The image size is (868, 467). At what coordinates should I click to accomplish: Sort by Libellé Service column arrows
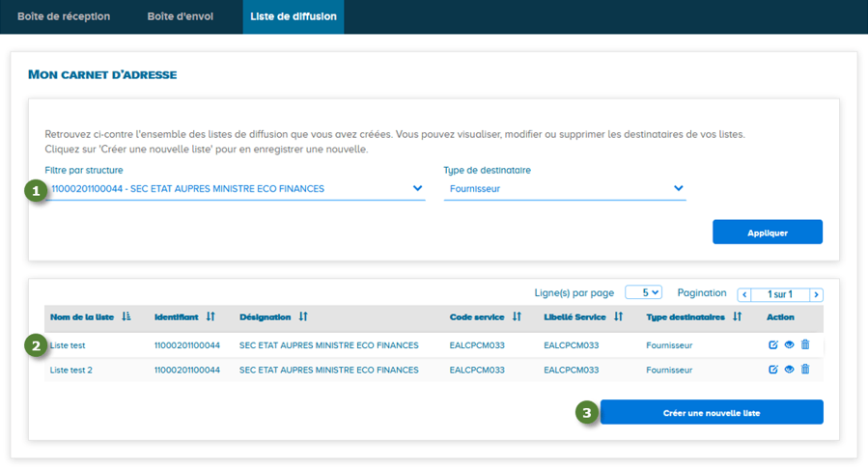(x=618, y=316)
